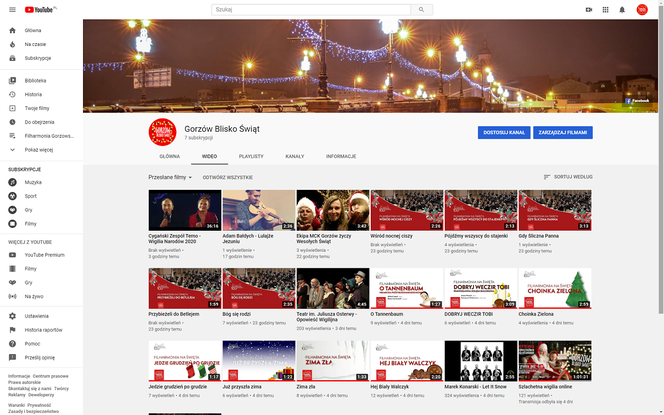Click the user avatar in top bar

coord(642,9)
